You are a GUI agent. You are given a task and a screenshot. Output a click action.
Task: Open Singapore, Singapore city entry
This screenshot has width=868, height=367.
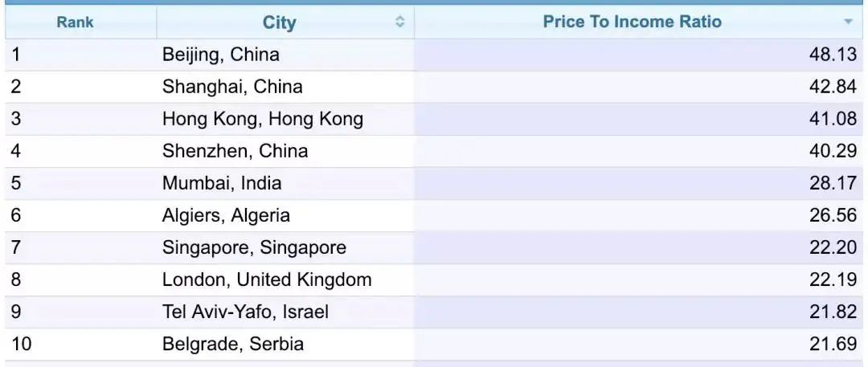click(x=254, y=247)
